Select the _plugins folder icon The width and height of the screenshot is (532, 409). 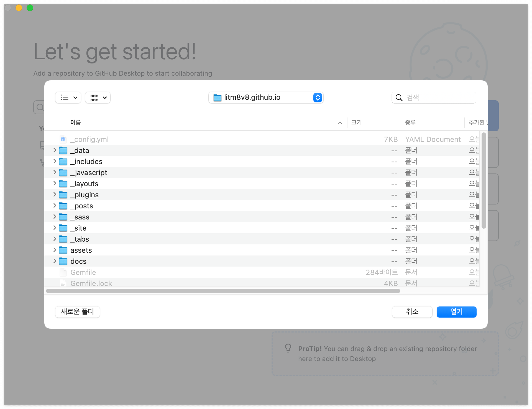pyautogui.click(x=63, y=195)
